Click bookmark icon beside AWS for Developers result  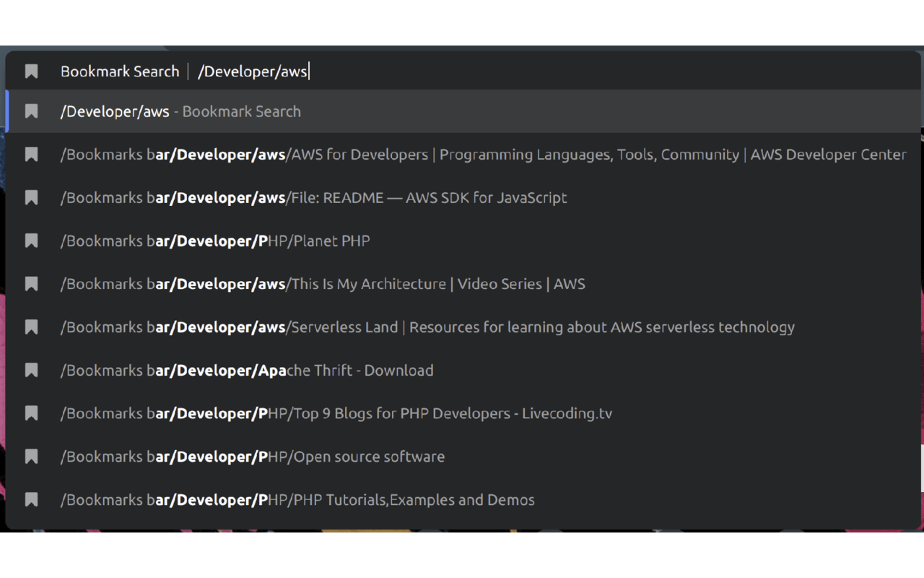click(31, 155)
